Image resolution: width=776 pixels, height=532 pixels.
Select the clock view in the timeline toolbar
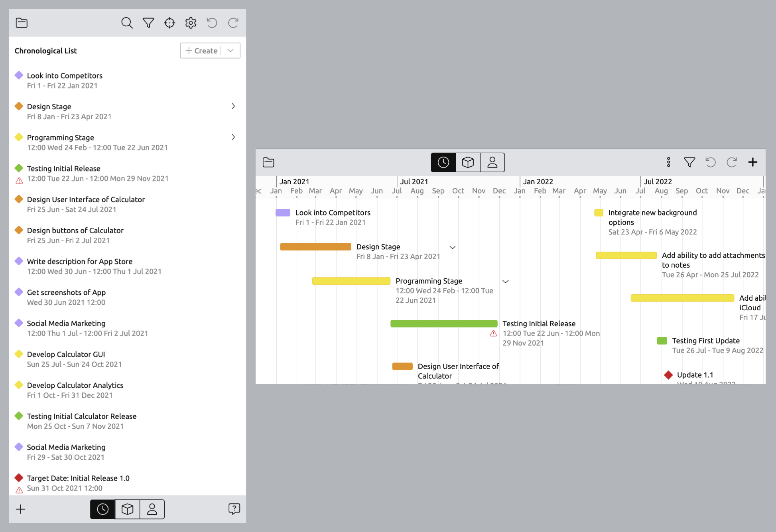pyautogui.click(x=443, y=162)
